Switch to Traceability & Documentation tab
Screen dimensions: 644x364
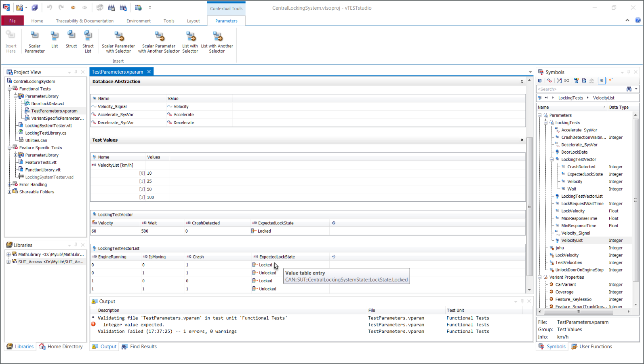pos(85,21)
